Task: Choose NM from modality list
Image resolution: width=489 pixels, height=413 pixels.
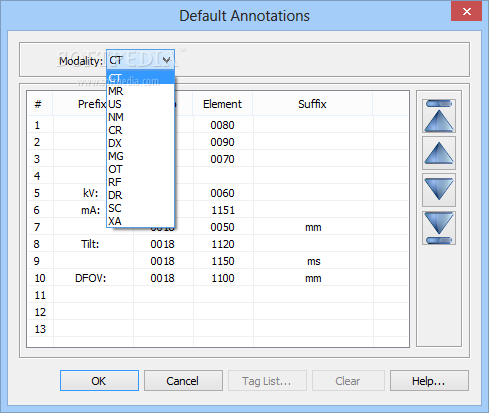Action: click(x=140, y=117)
